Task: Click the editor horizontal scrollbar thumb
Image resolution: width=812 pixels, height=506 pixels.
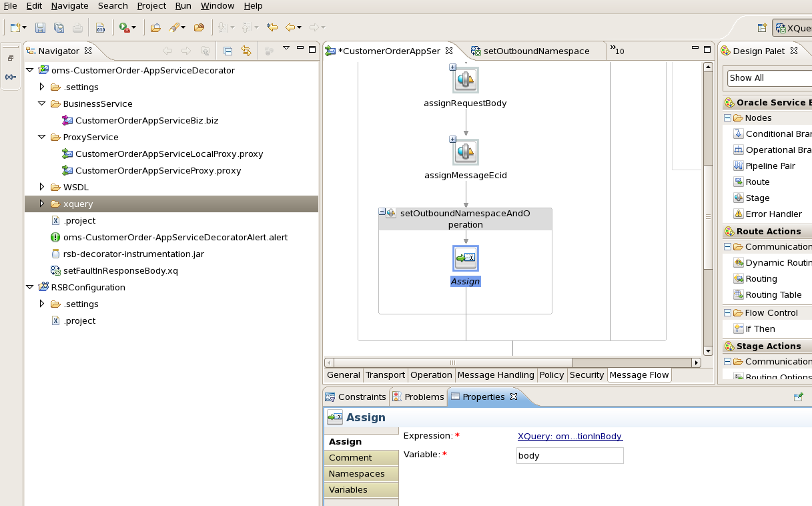Action: (452, 362)
